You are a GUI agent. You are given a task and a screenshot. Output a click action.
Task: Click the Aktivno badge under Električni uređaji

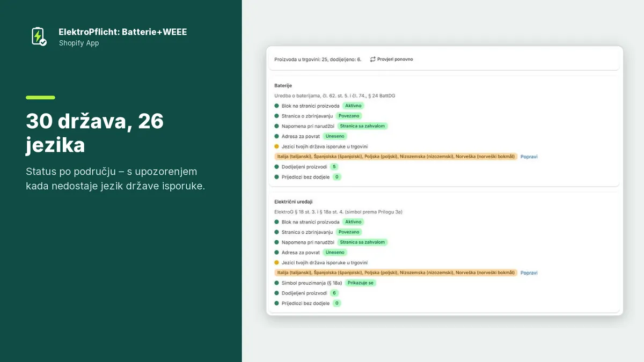[354, 222]
